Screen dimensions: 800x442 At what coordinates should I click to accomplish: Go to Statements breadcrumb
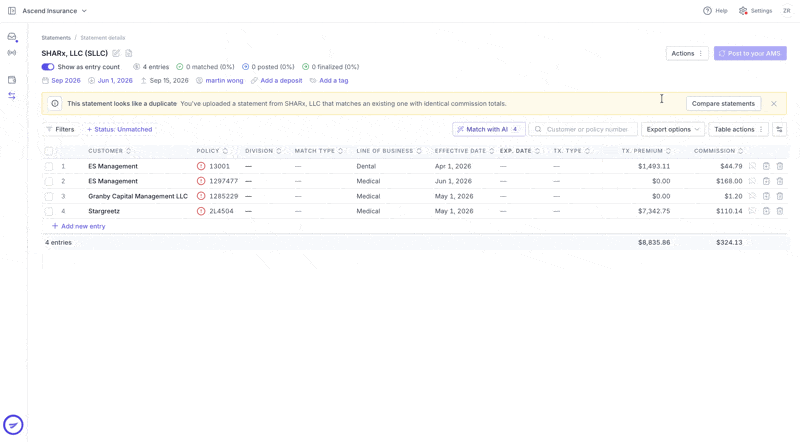(x=56, y=38)
